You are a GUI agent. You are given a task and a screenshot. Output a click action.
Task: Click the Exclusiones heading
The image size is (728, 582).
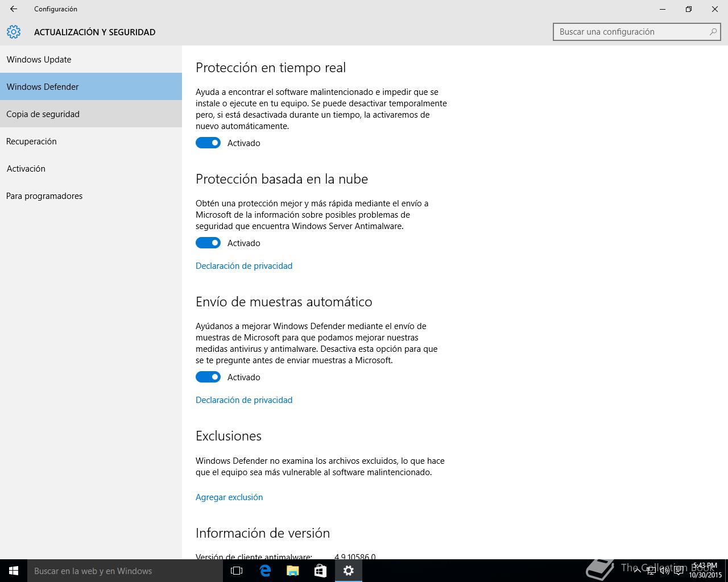[229, 436]
